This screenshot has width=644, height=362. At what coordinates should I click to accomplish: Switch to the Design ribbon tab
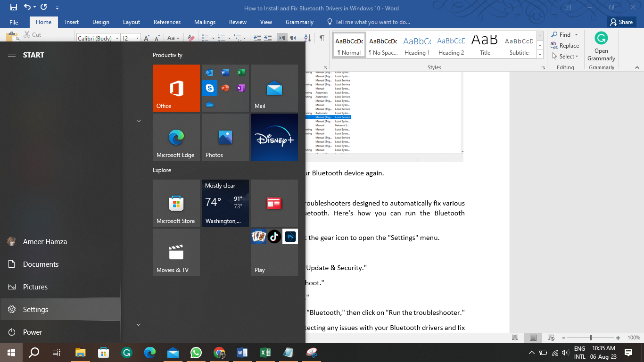click(x=101, y=22)
